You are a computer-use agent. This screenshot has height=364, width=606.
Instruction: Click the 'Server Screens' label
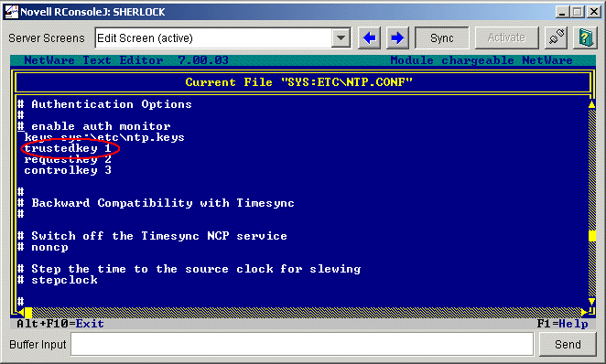47,37
